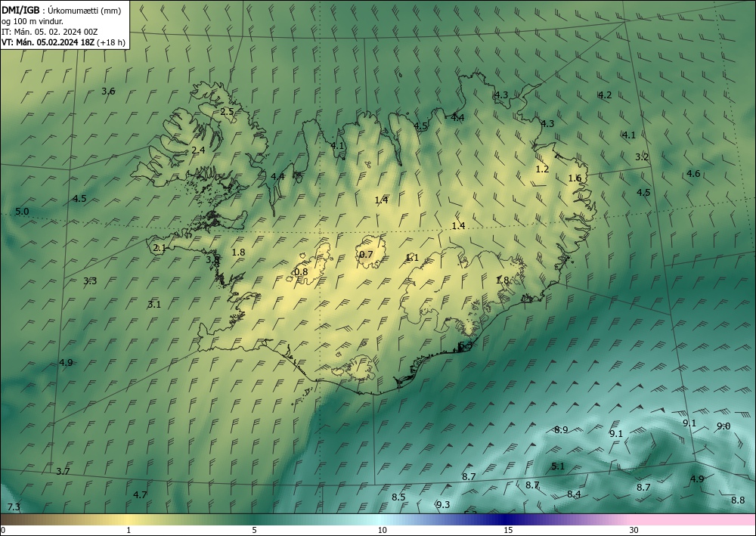Viewport: 756px width, 536px height.
Task: Click the 5 label on the color scale
Action: 254,530
